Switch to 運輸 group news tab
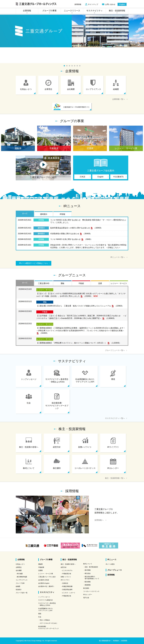This screenshot has width=144, height=644. (62, 283)
